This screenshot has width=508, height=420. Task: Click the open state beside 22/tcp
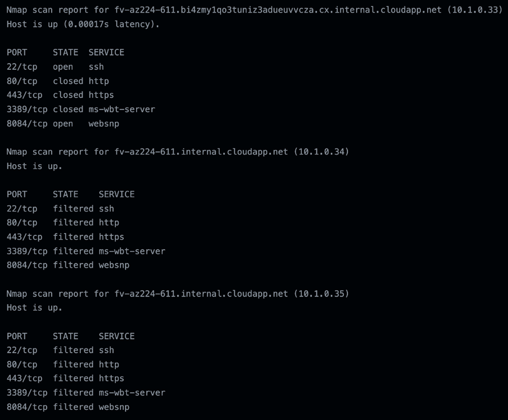63,66
